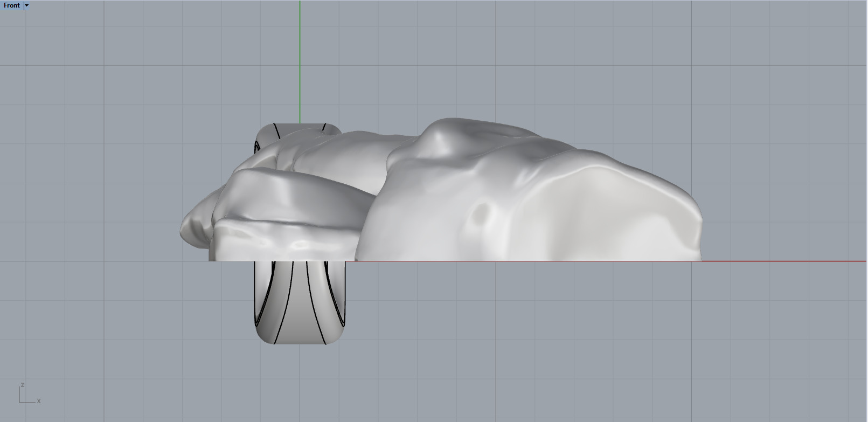Click the Front viewport title label
The height and width of the screenshot is (422, 868).
click(11, 5)
